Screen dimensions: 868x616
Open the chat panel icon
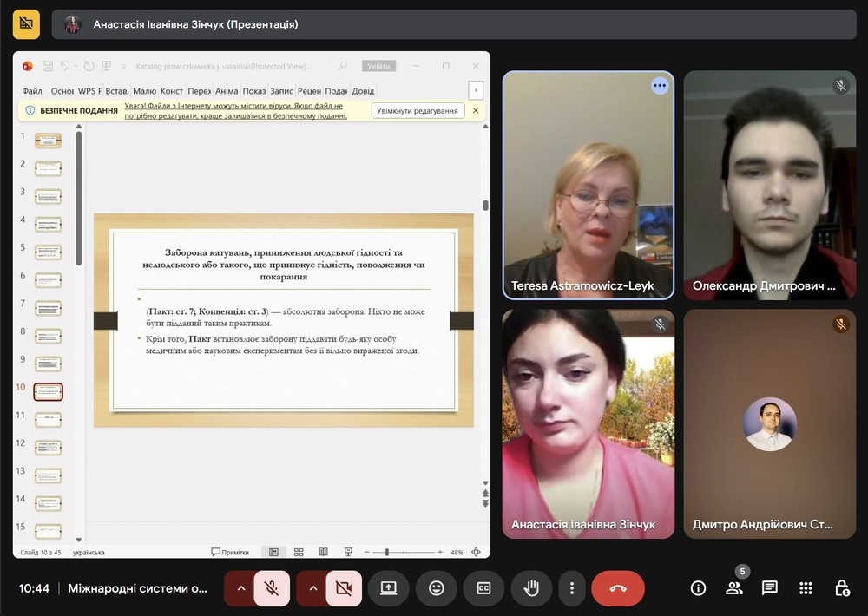pyautogui.click(x=769, y=588)
